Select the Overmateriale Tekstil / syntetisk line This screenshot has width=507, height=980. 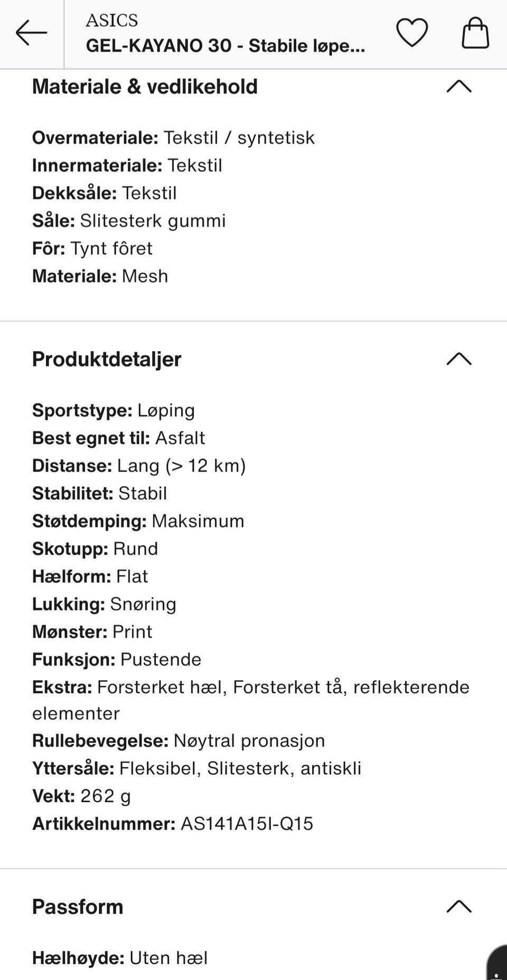click(x=173, y=138)
